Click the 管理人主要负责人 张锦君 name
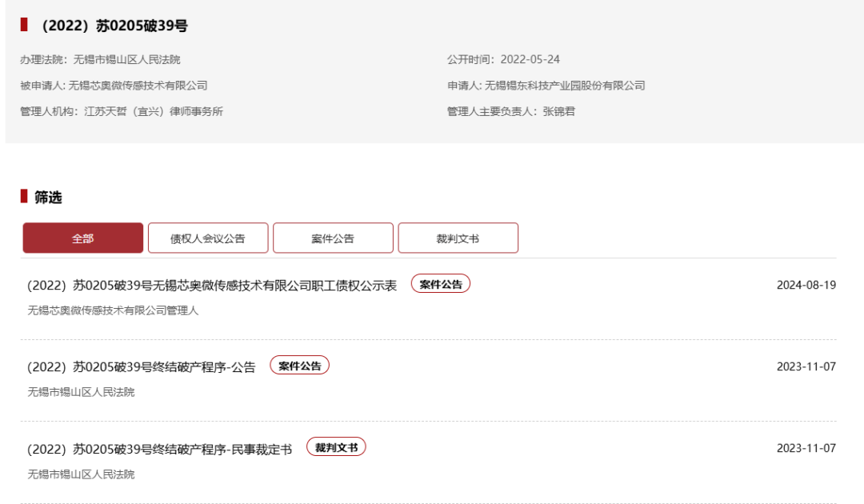Screen dimensions: 864x504 click(558, 111)
